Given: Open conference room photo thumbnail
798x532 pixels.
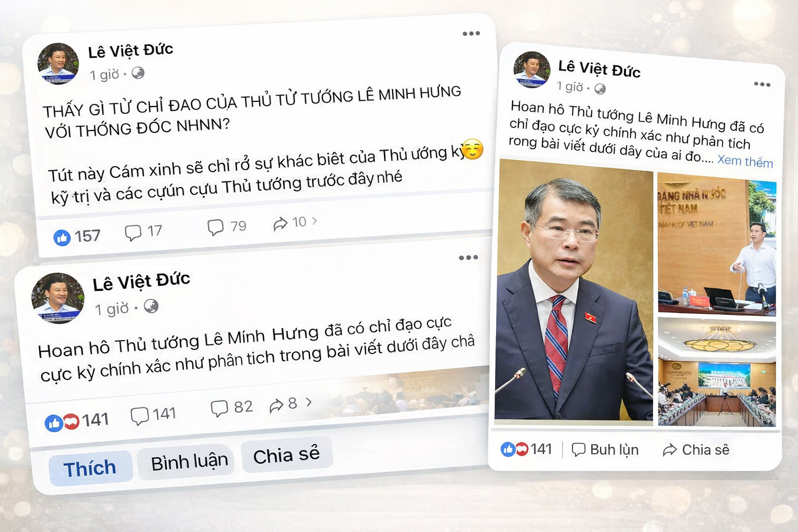Looking at the screenshot, I should 717,373.
